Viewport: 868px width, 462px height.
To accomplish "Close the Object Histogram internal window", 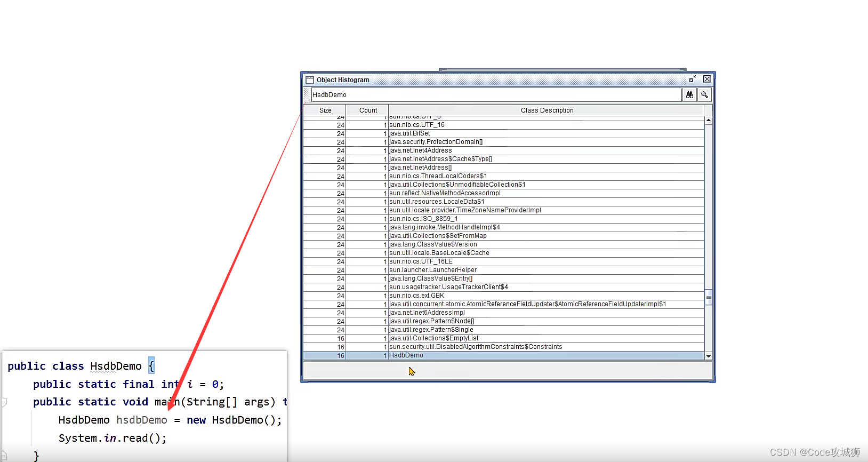I will pos(706,79).
